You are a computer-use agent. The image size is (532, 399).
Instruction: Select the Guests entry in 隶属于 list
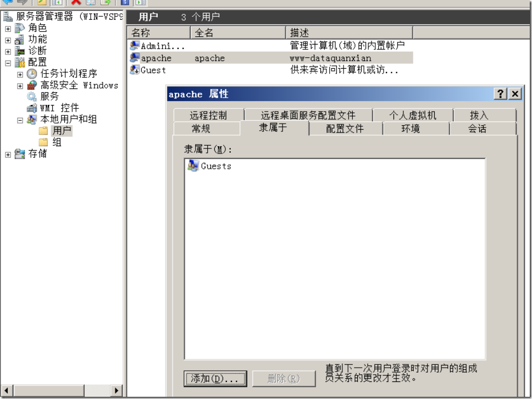coord(216,166)
